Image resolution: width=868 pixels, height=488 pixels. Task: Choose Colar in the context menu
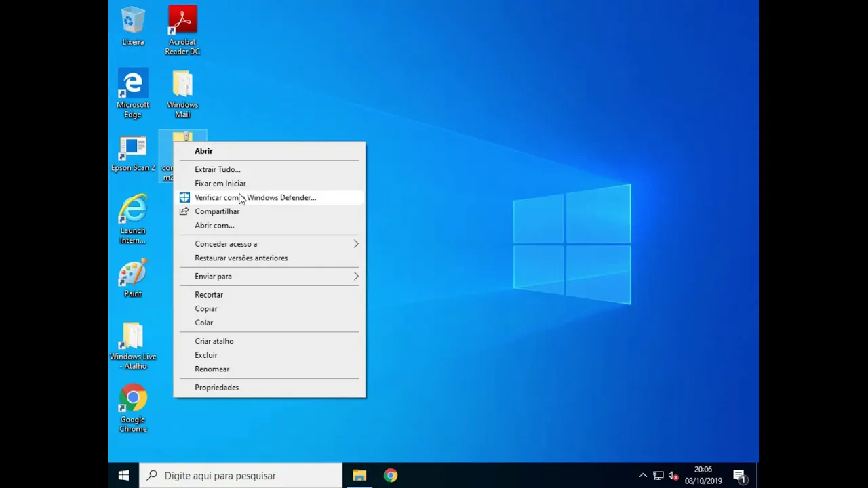(269, 323)
